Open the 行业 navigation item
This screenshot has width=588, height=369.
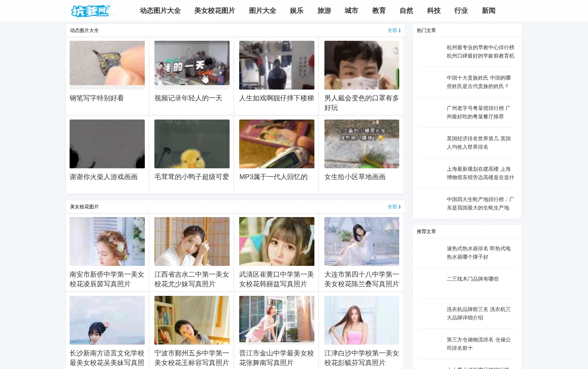461,11
